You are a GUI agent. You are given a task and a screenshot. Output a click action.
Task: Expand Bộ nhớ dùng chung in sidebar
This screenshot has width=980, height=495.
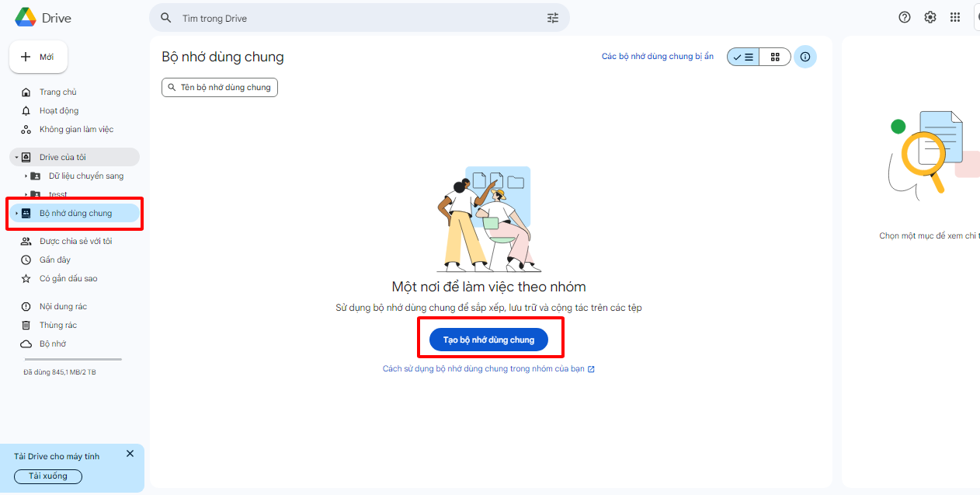pyautogui.click(x=16, y=214)
